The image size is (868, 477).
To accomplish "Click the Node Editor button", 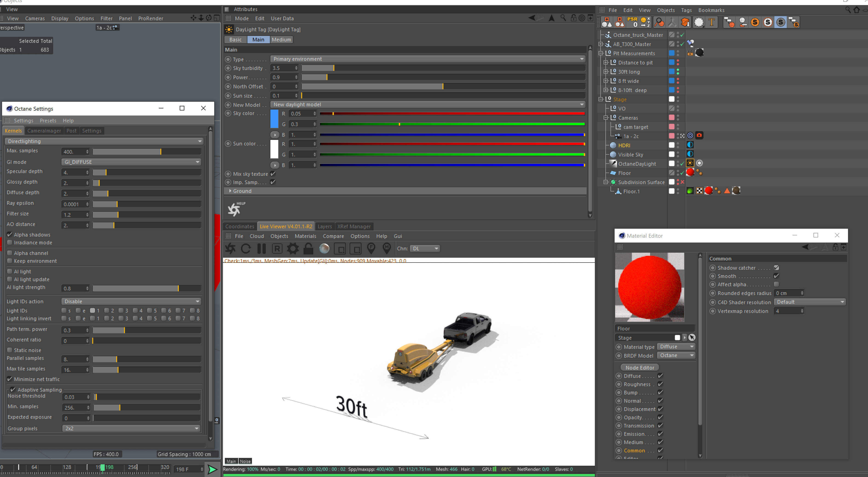I will 639,367.
